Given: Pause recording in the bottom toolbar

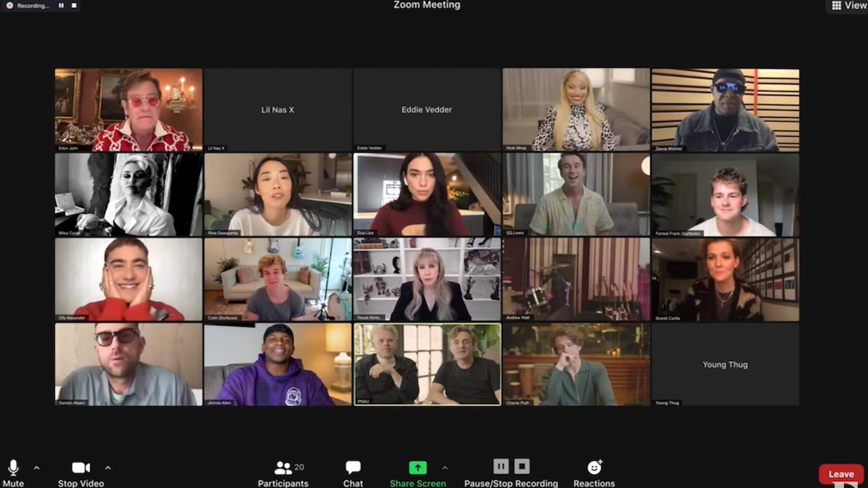Looking at the screenshot, I should pos(501,466).
